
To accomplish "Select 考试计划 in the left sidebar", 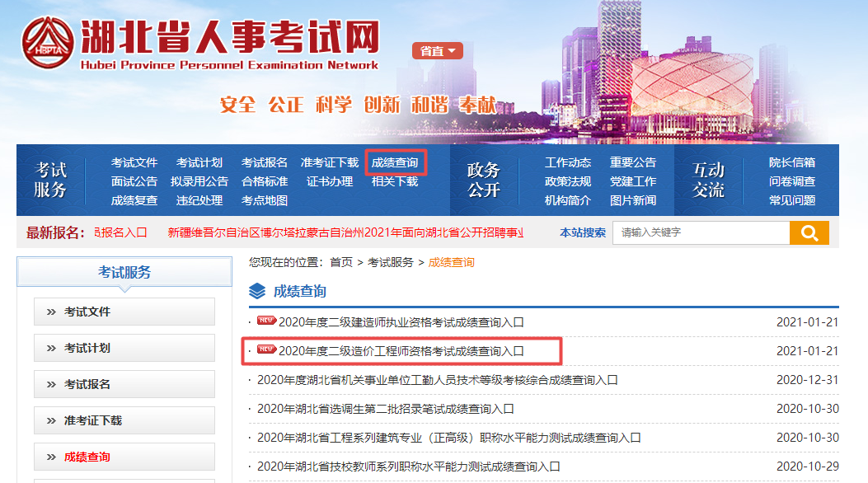I will pos(87,349).
